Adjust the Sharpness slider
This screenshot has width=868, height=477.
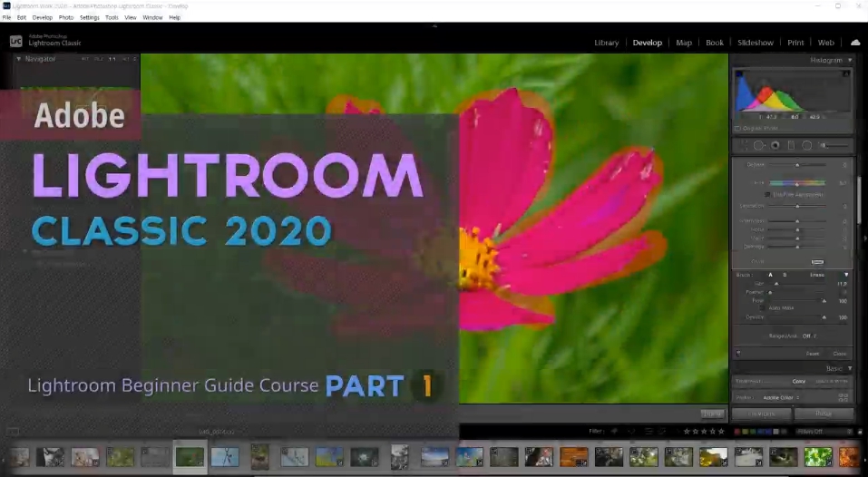tap(797, 220)
